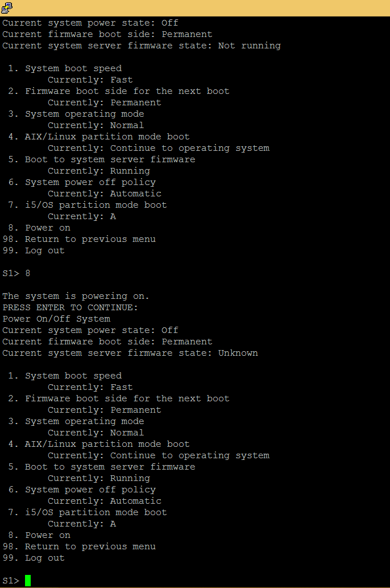Click lower "98. Return to previous menu"

[79, 546]
